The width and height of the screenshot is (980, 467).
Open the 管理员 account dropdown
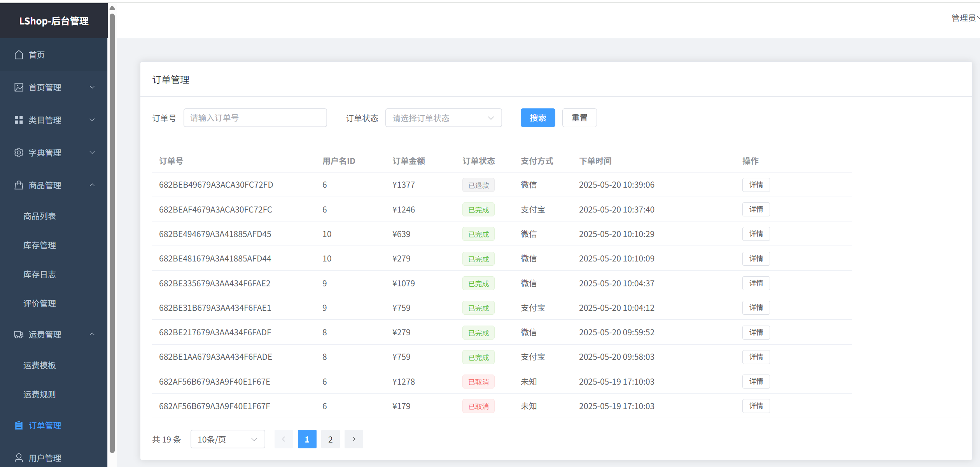[x=964, y=18]
